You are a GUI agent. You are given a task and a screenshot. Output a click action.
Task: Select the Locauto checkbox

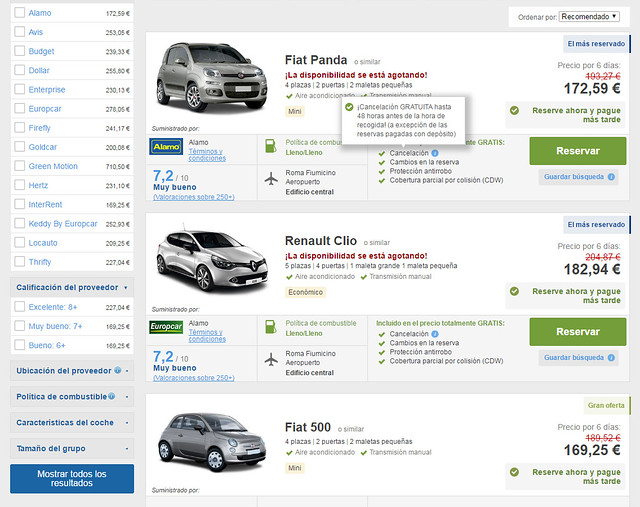(x=20, y=243)
